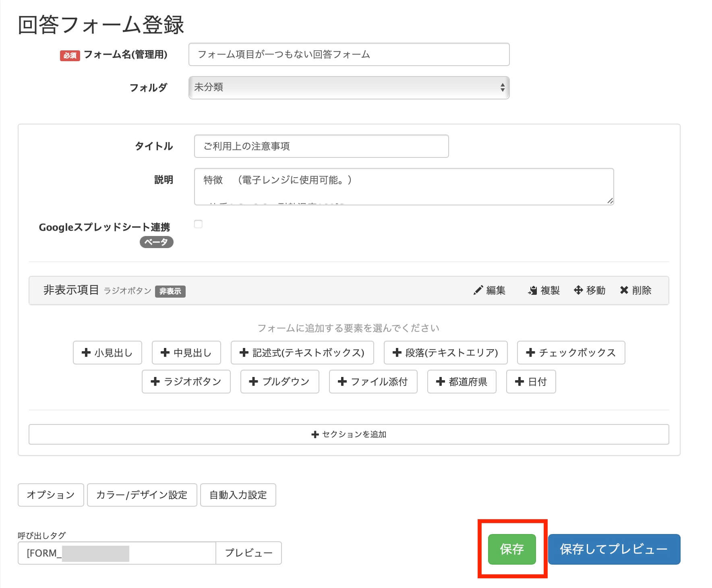Enable the Googleスプレッドシート連携 checkbox
This screenshot has height=588, width=712.
pos(198,224)
